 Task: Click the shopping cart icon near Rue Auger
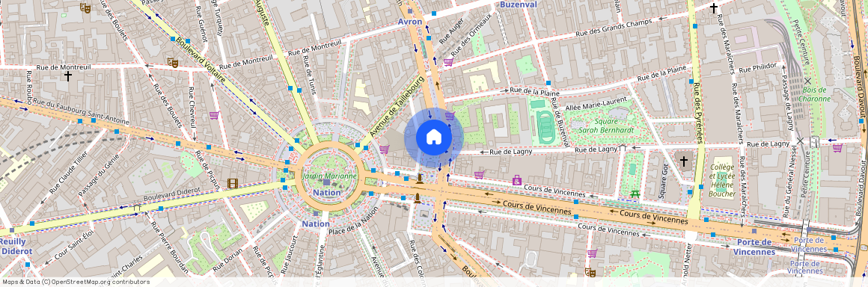point(448,62)
